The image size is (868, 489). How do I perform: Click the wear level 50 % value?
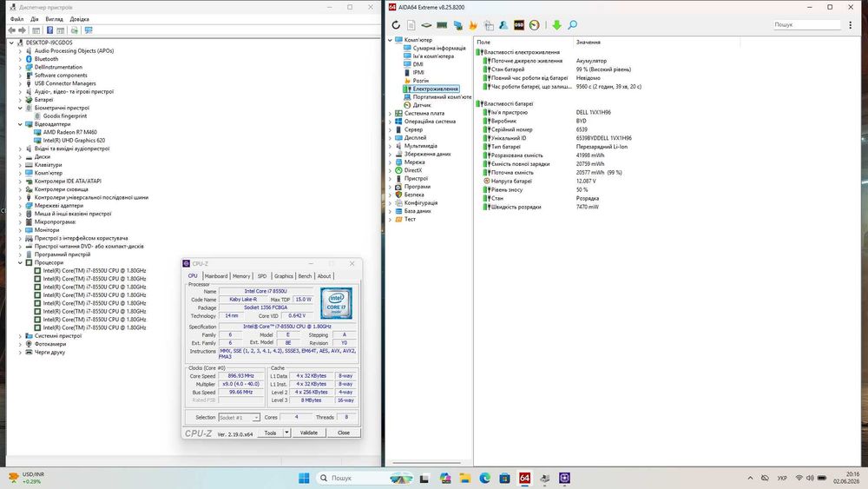pos(582,190)
